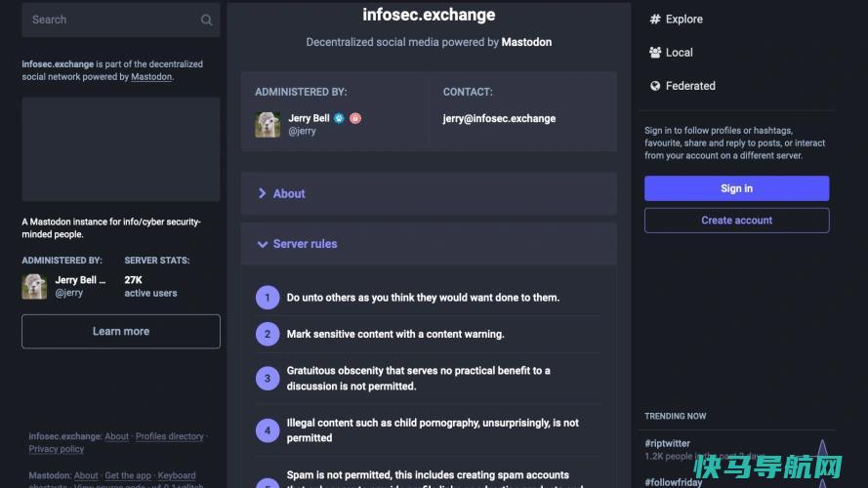868x488 pixels.
Task: Open the Mastodon link in the sidebar description
Action: click(x=151, y=77)
